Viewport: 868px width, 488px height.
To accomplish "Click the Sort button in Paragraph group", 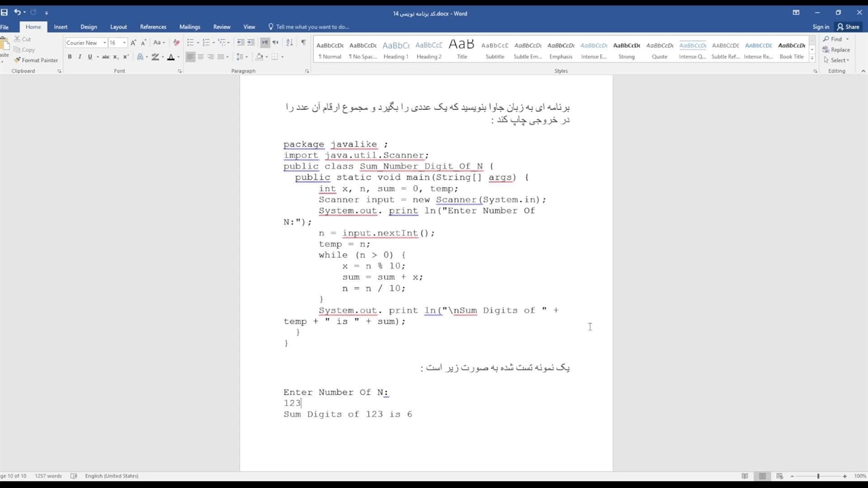I will pos(290,43).
